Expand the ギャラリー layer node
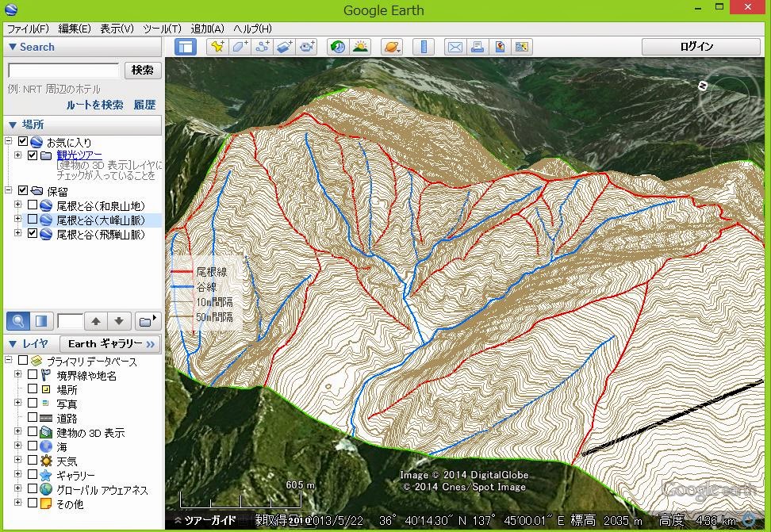Screen dimensions: 771x532 (18, 474)
